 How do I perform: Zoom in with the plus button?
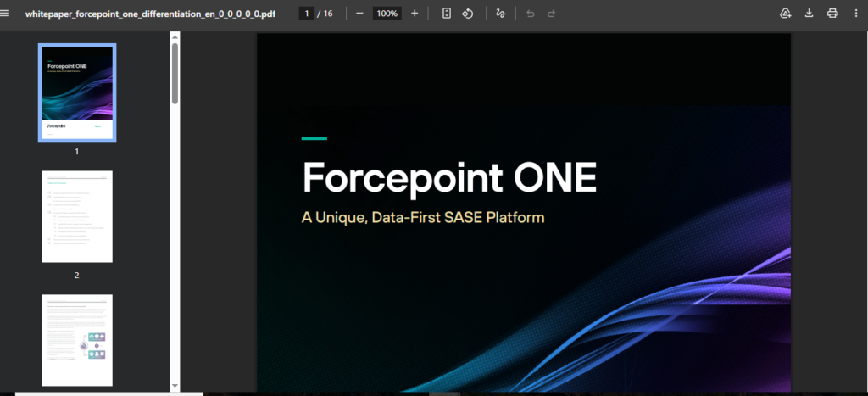(415, 14)
